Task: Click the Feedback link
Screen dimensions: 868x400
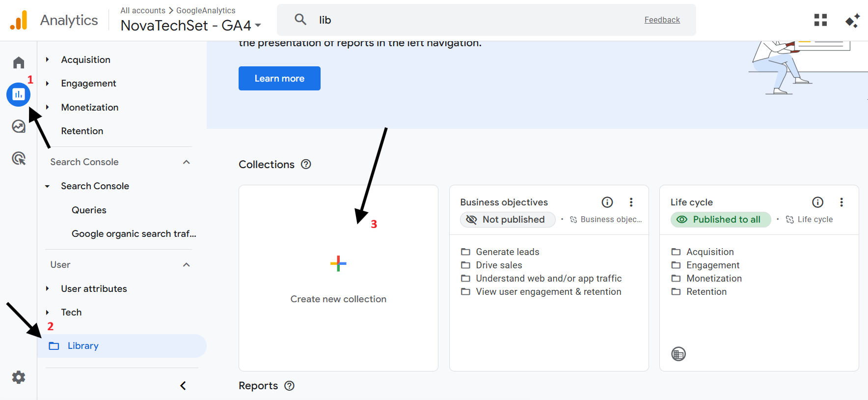Action: tap(662, 20)
